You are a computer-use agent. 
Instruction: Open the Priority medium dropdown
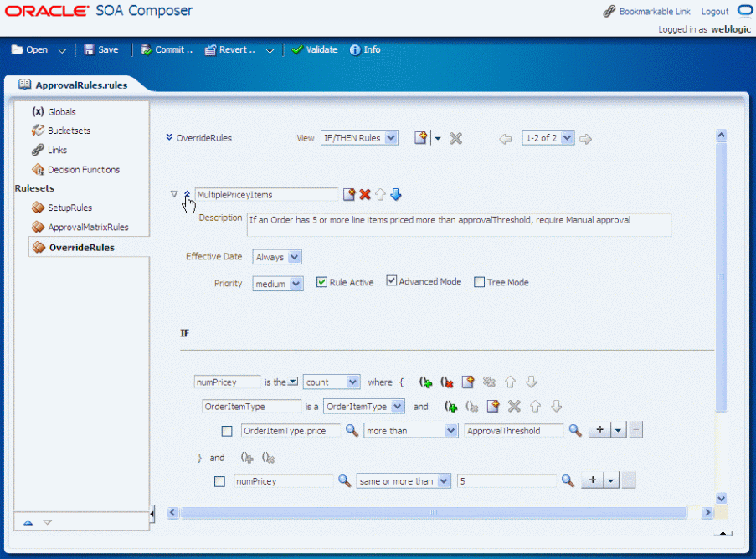click(278, 284)
